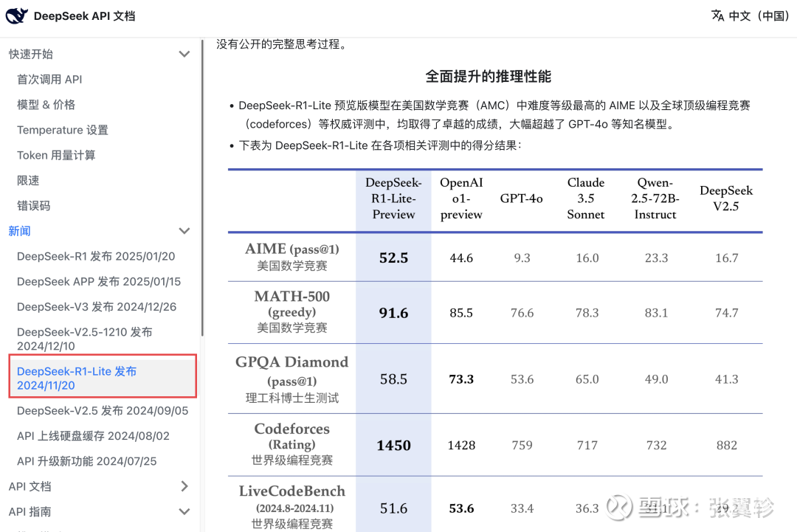The image size is (797, 532).
Task: Click the 53.6 LiveCodeBench score cell
Action: (x=461, y=508)
